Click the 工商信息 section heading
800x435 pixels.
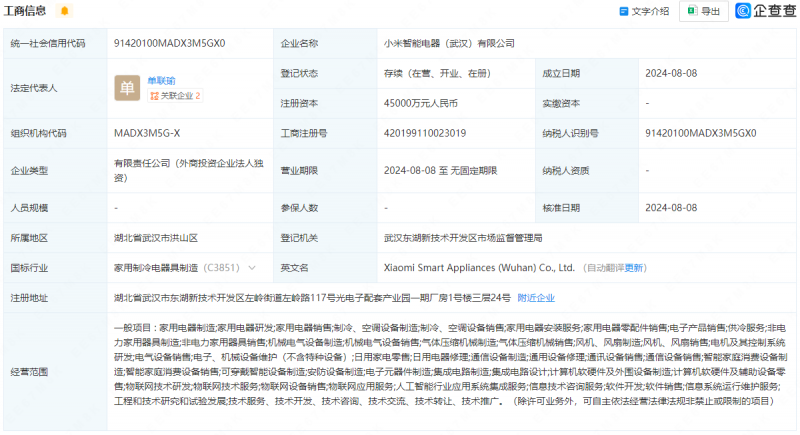pos(28,11)
